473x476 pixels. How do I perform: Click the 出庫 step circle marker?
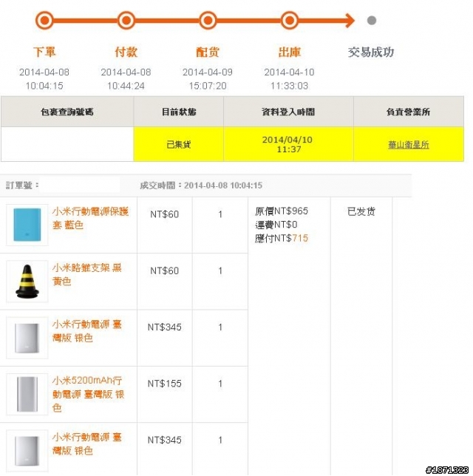click(289, 21)
